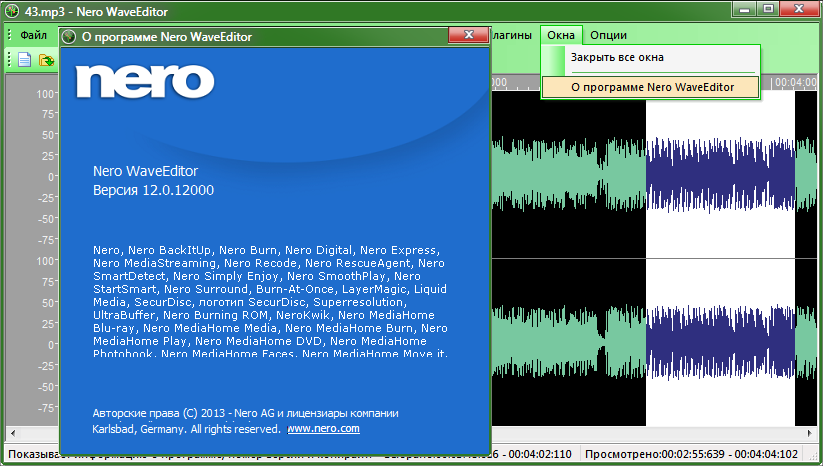Click the Karlsbad, Germany. All rights reserved text
This screenshot has height=466, width=823.
[186, 429]
